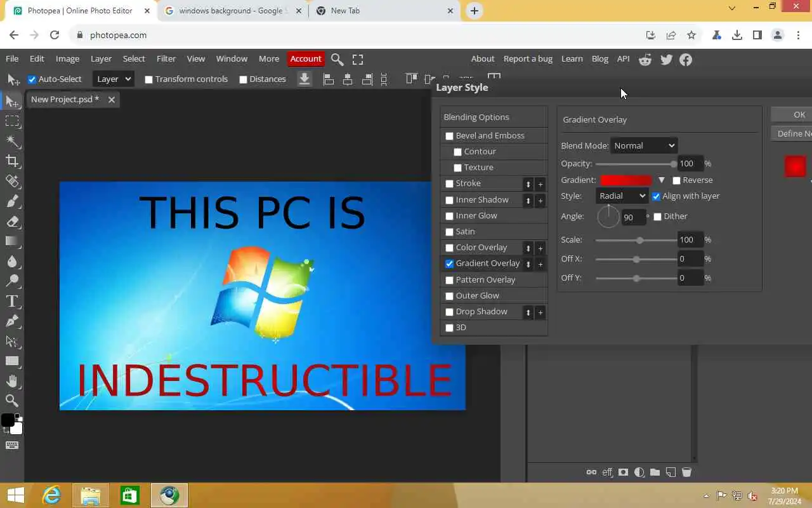Viewport: 812px width, 508px height.
Task: Open the Window menu
Action: [x=232, y=58]
